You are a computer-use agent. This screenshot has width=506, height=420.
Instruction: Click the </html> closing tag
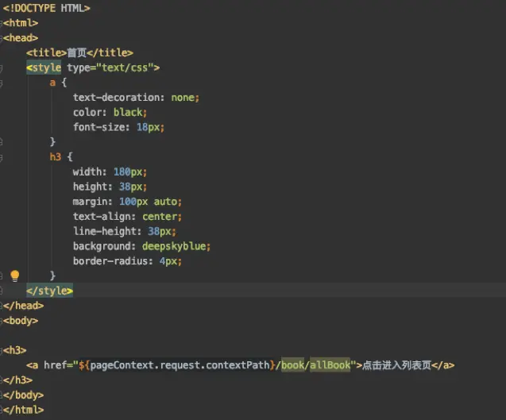point(23,410)
